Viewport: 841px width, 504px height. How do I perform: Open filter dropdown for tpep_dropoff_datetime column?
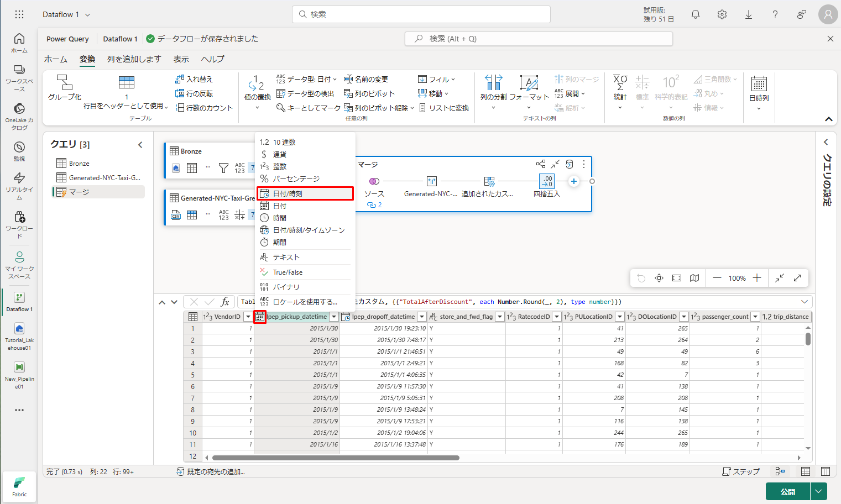pyautogui.click(x=422, y=317)
